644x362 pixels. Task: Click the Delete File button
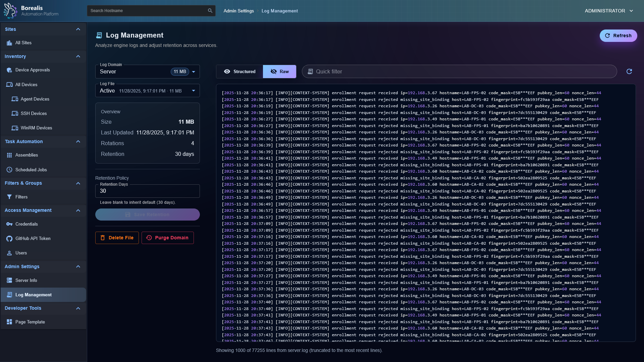(117, 238)
